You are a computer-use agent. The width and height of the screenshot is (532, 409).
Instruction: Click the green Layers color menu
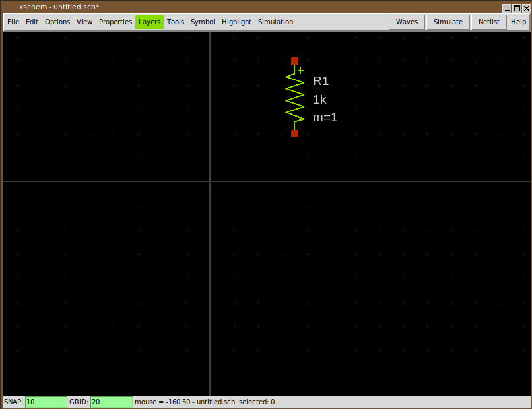click(149, 22)
